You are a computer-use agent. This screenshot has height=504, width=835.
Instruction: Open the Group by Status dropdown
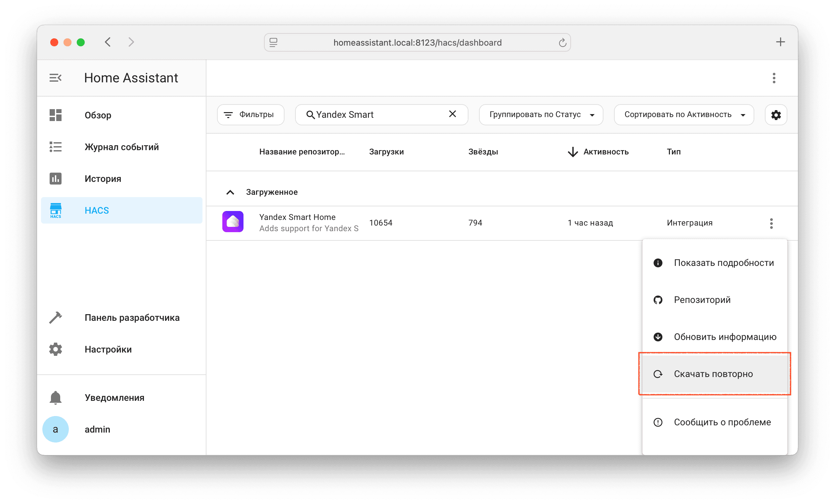[541, 115]
